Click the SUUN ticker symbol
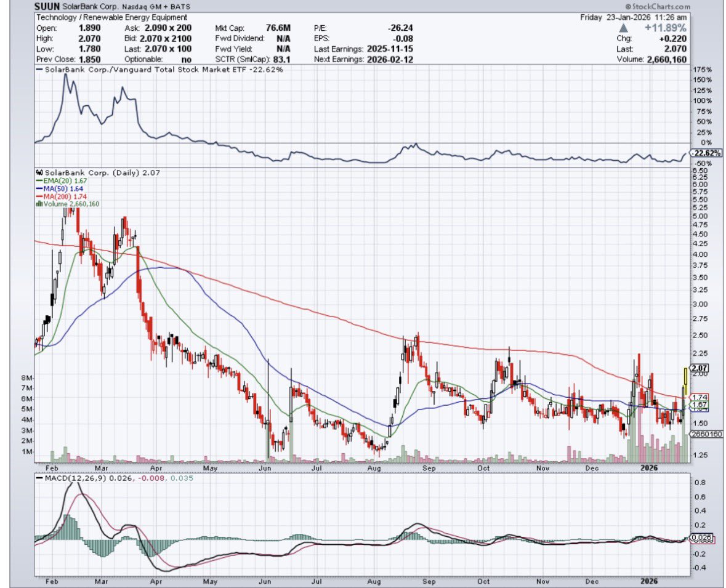The image size is (726, 588). click(x=47, y=7)
